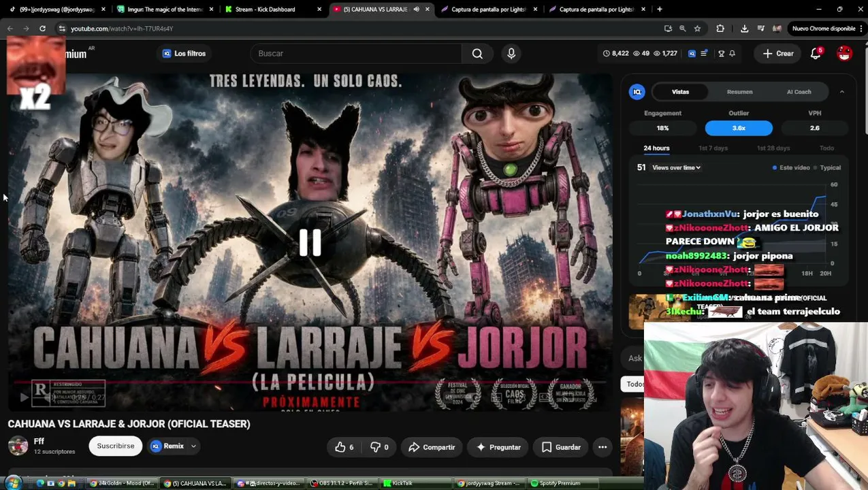Click the YouTube search magnifier button

477,53
